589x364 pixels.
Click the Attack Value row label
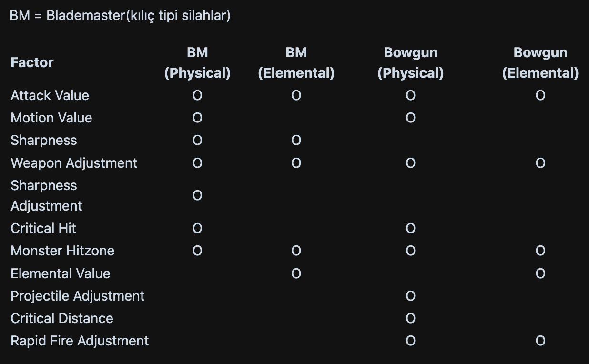tap(50, 95)
